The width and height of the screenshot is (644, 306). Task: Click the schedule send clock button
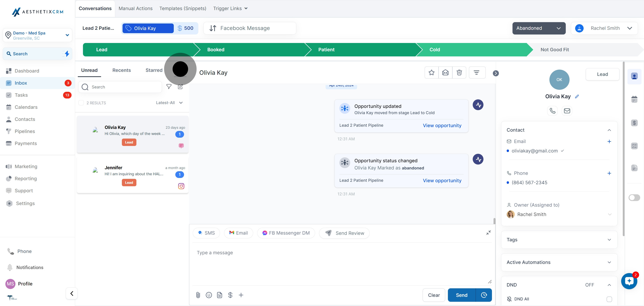pos(484,295)
